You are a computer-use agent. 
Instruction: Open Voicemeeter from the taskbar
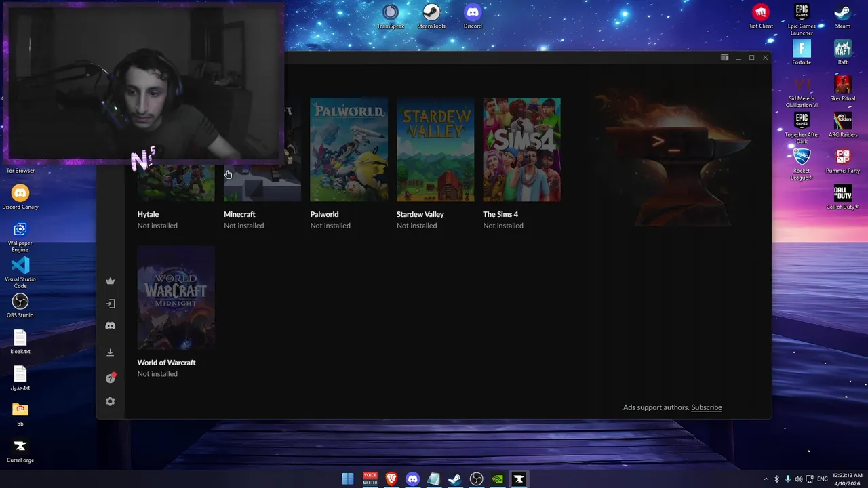click(x=370, y=479)
